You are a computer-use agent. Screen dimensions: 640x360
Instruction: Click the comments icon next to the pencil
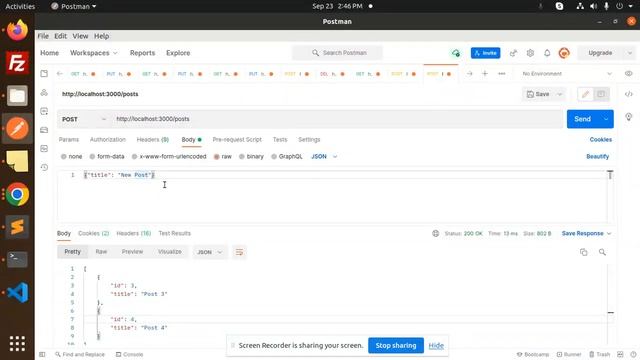pos(601,94)
